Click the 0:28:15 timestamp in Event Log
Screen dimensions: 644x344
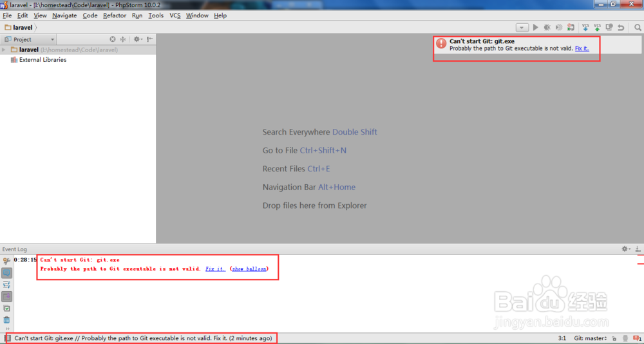26,260
